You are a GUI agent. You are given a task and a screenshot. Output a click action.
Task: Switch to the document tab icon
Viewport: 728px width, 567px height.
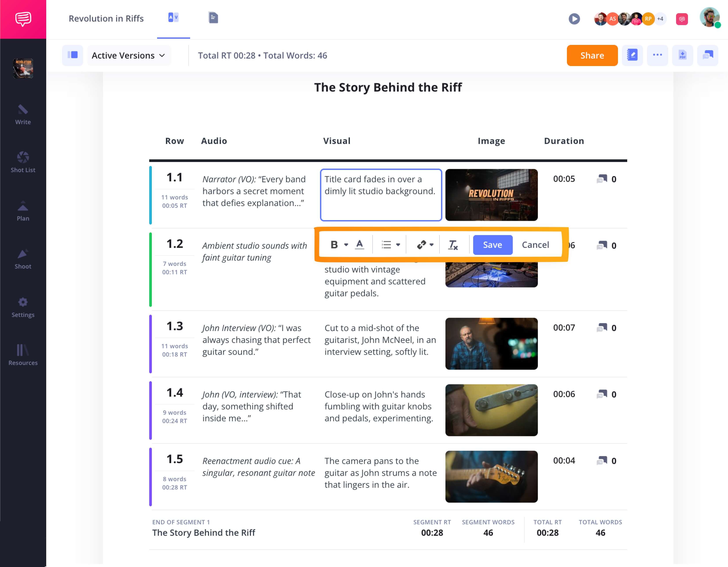(213, 18)
